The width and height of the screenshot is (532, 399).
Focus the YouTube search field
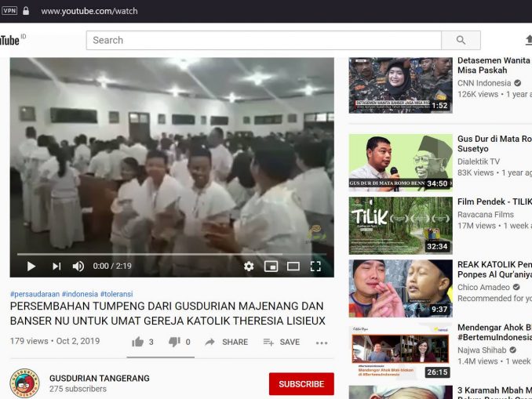pyautogui.click(x=264, y=40)
